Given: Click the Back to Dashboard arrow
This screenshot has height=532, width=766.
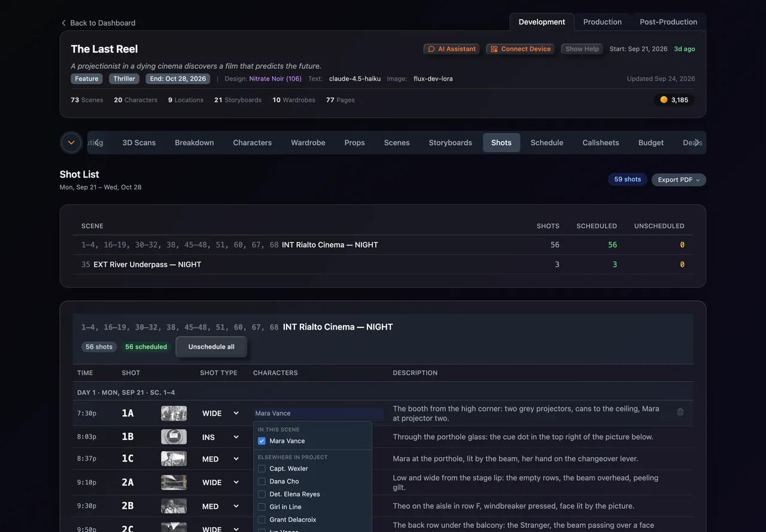Looking at the screenshot, I should pos(63,23).
